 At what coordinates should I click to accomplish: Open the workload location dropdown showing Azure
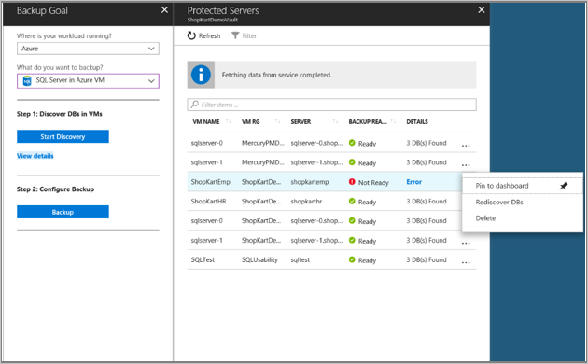(x=88, y=49)
